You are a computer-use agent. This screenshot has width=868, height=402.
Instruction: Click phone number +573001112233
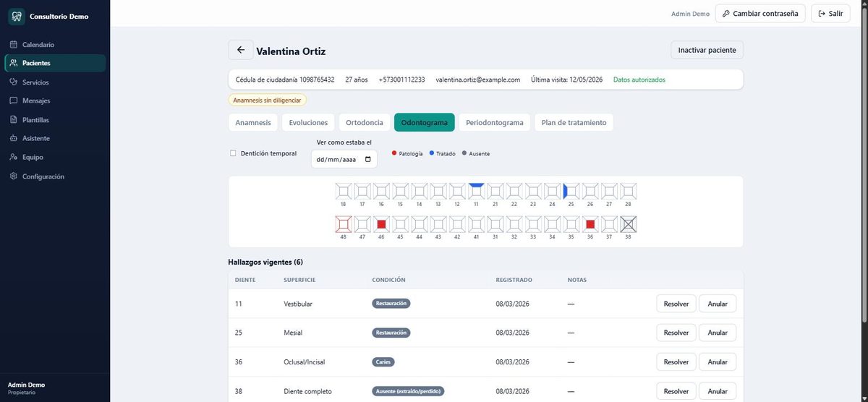(x=401, y=80)
